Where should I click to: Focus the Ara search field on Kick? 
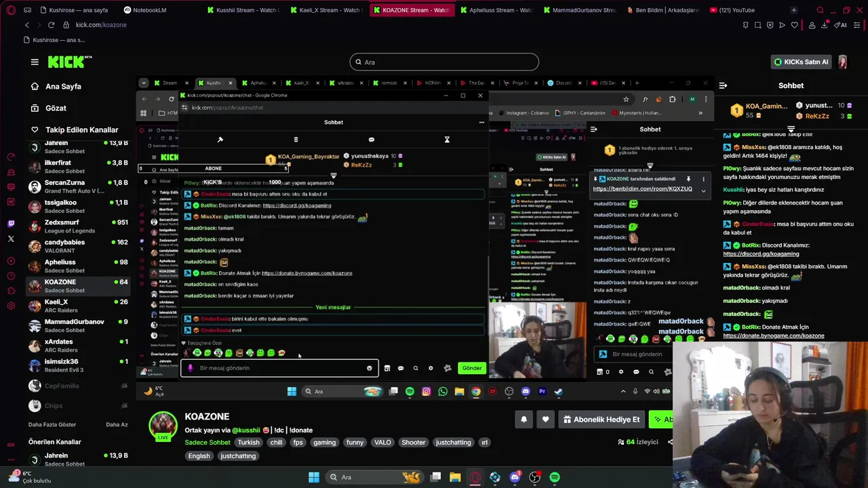pyautogui.click(x=444, y=62)
